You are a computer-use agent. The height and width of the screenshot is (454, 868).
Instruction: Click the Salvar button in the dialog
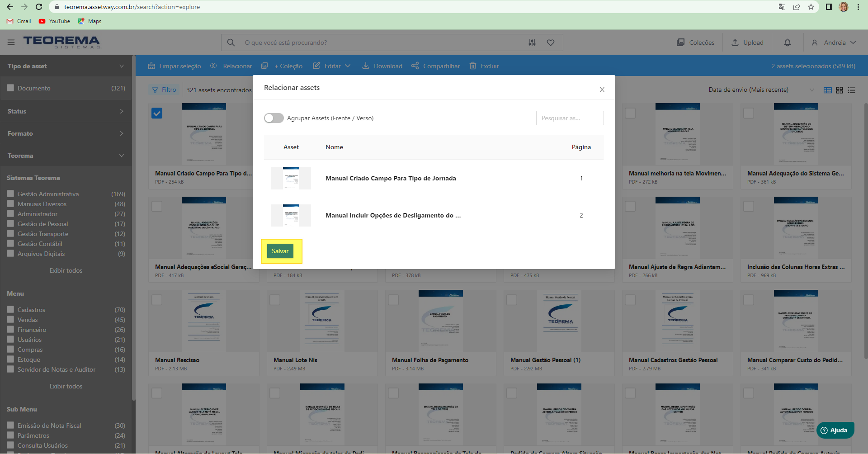(280, 251)
